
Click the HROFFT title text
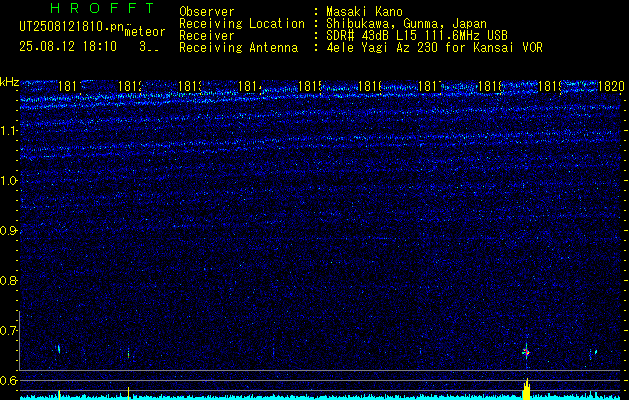pos(102,8)
